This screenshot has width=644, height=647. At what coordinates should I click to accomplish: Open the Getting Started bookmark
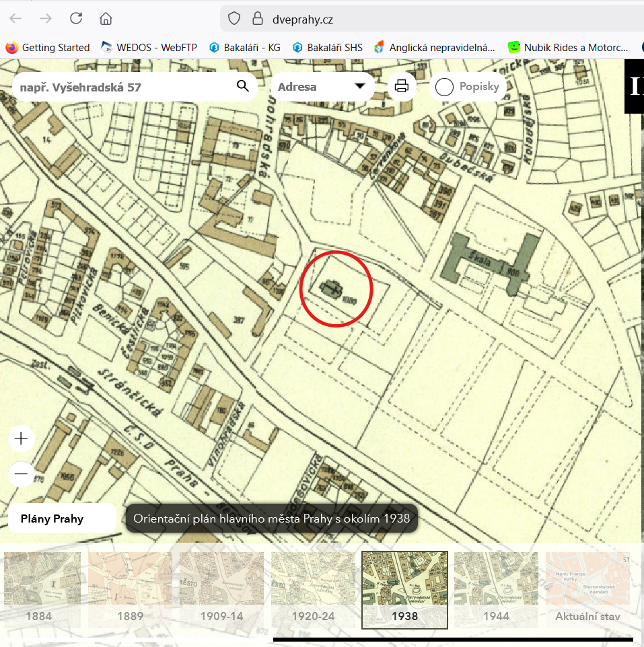[48, 48]
